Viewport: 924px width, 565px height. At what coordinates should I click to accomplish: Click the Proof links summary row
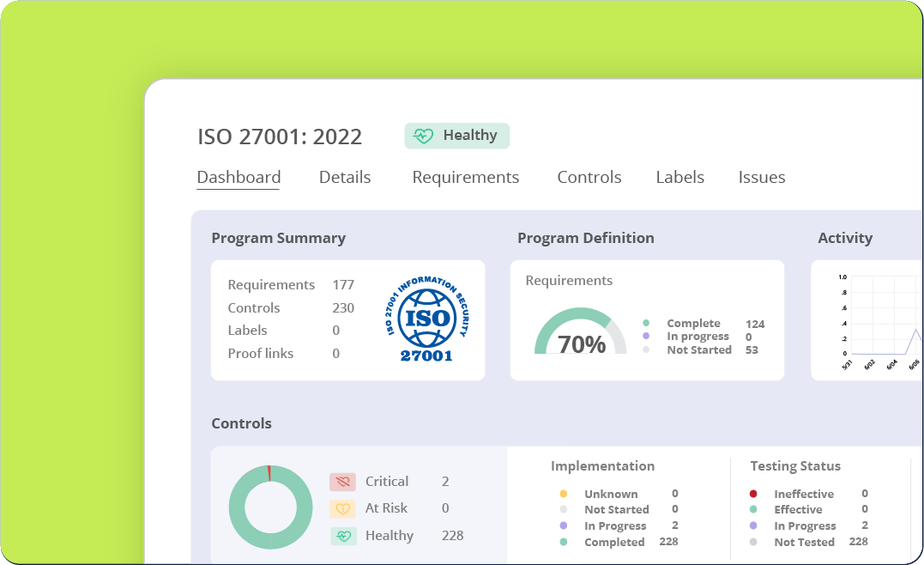[283, 353]
